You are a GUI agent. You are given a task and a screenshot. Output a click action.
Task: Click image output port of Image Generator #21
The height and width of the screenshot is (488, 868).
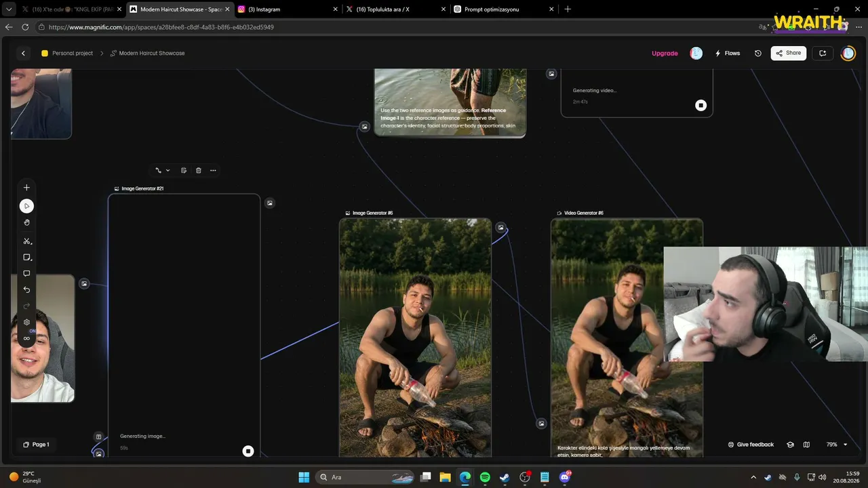click(270, 203)
